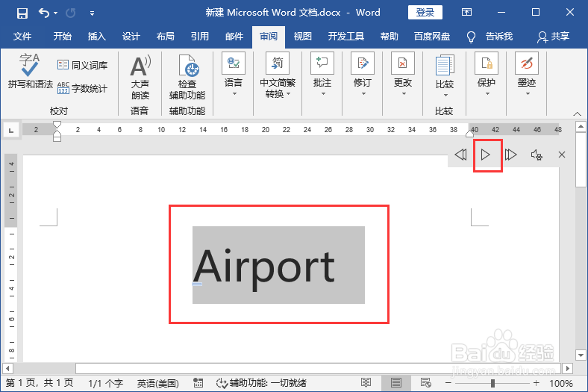588x392 pixels.
Task: Skip to next paragraph in read aloud
Action: (510, 155)
